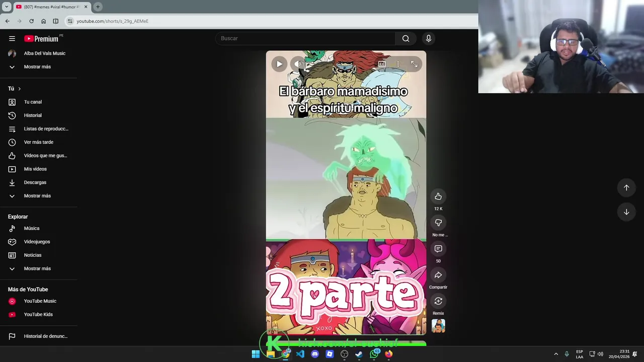Screen dimensions: 644x362
Task: Open the Windows Start menu
Action: 256,354
